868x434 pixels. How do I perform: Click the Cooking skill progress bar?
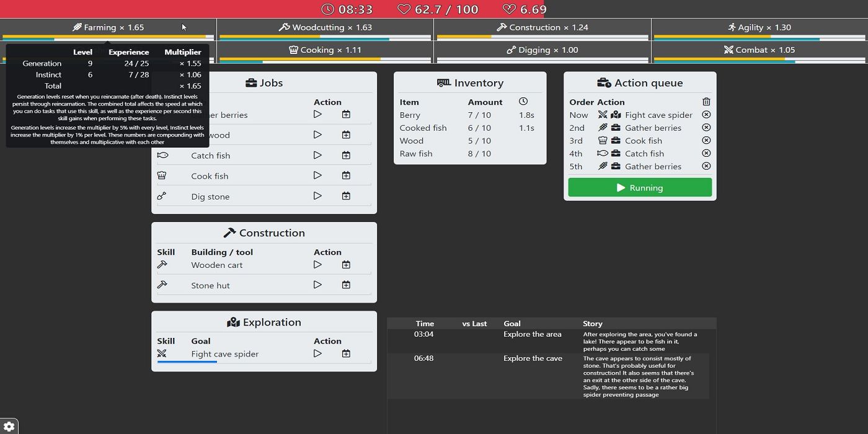coord(325,60)
